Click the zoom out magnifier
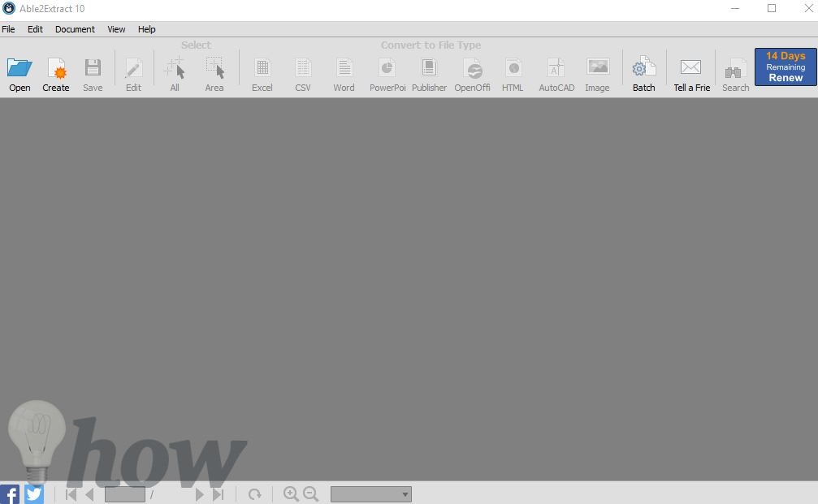Screen dimensions: 818x504 [311, 494]
